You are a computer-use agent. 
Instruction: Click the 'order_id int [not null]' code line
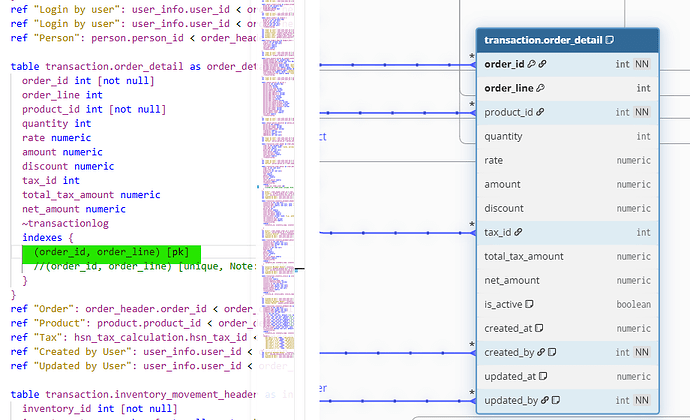point(88,81)
